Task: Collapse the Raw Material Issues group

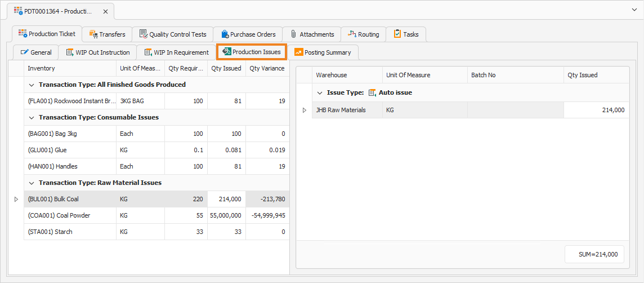Action: [x=32, y=183]
